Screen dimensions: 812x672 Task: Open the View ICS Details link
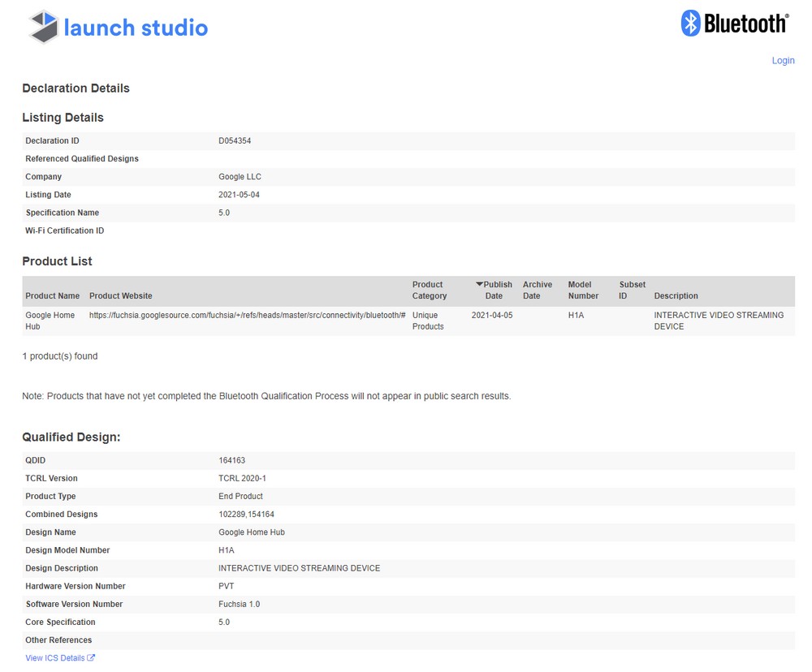click(55, 657)
